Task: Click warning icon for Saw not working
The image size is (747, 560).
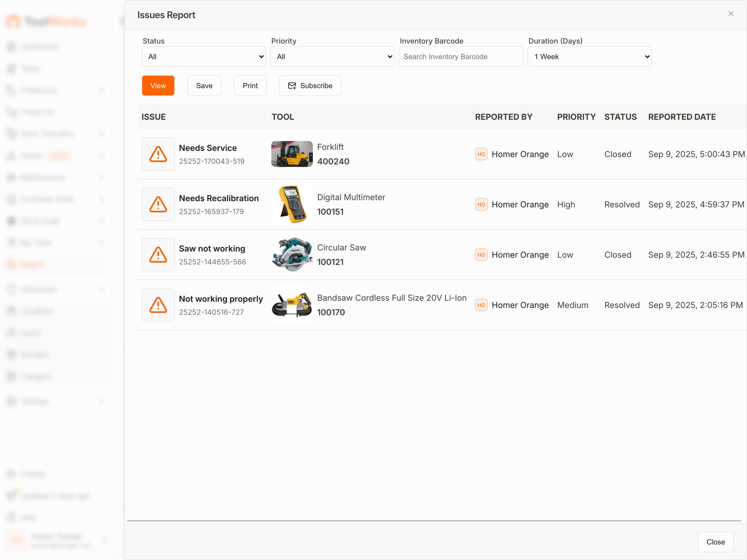Action: (158, 255)
